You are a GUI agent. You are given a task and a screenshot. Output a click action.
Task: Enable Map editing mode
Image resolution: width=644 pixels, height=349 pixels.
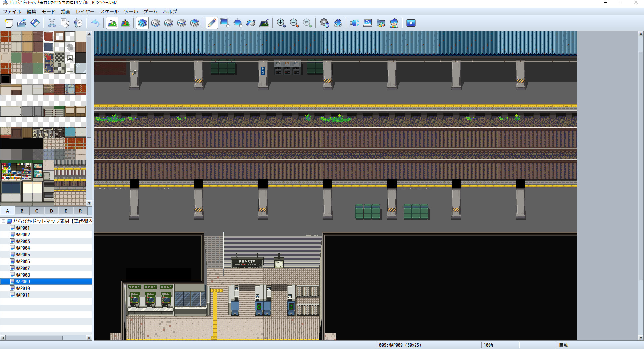pyautogui.click(x=112, y=23)
